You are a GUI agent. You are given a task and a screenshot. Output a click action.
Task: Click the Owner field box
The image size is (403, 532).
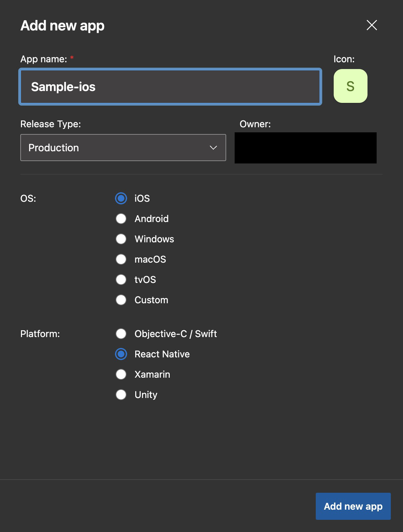click(x=305, y=148)
